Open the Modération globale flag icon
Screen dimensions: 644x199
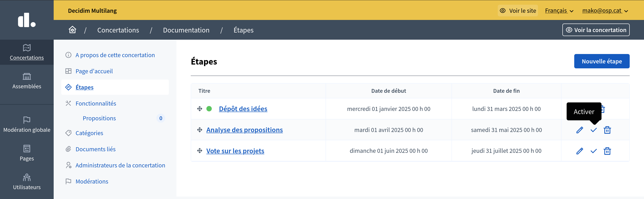coord(27,120)
